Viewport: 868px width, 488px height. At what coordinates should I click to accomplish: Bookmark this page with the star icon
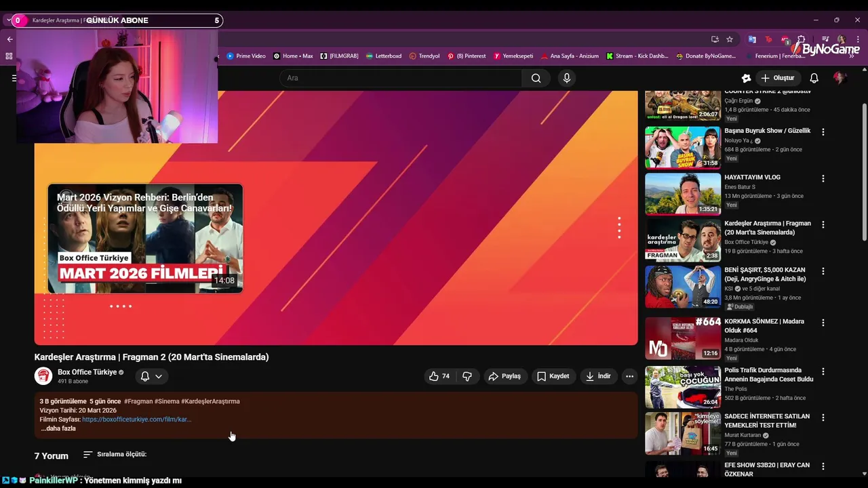[730, 39]
